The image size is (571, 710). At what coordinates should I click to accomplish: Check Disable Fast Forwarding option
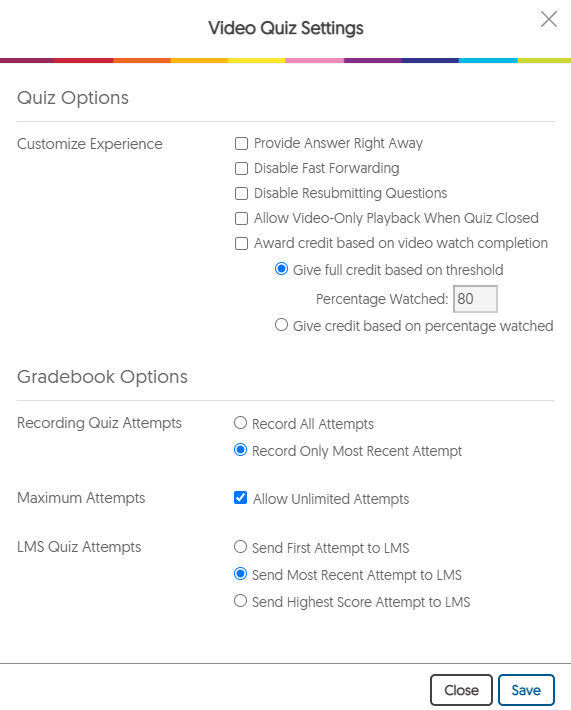(x=241, y=168)
